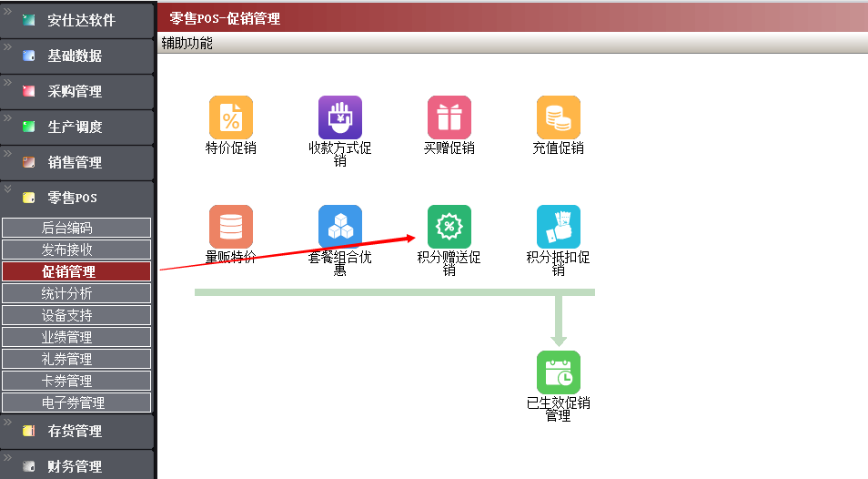Viewport: 868px width, 479px height.
Task: Select the highlighted 促销管理 item
Action: point(76,271)
